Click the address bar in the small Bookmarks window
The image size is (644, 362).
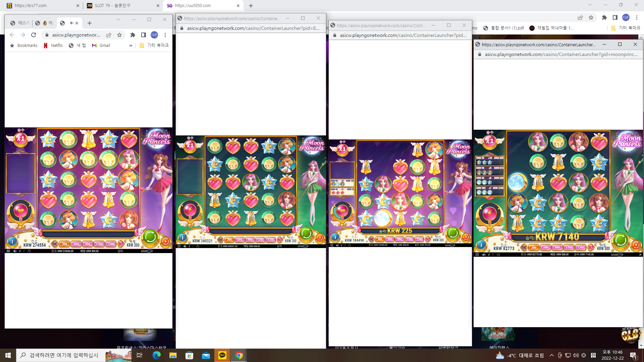[76, 35]
